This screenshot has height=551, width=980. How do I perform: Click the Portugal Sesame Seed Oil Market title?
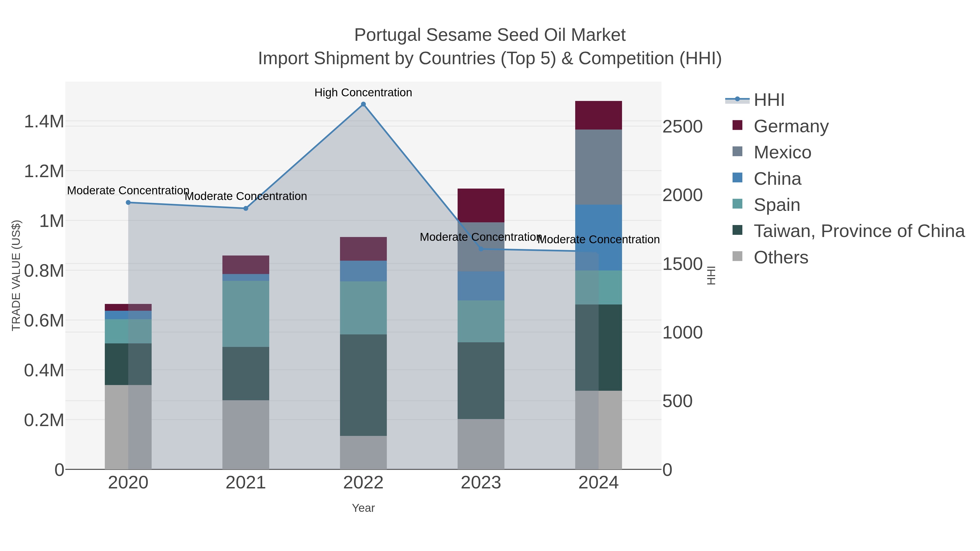point(490,35)
